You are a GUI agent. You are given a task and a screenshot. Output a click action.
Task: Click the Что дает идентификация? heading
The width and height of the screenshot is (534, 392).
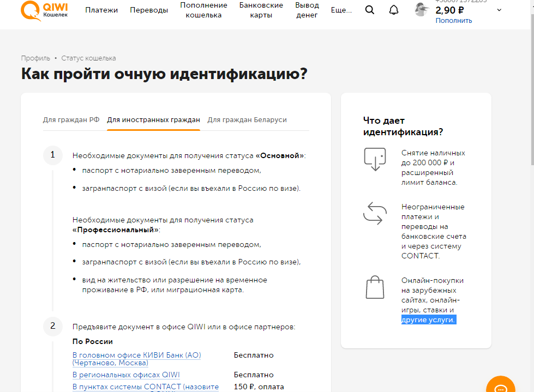tap(403, 126)
